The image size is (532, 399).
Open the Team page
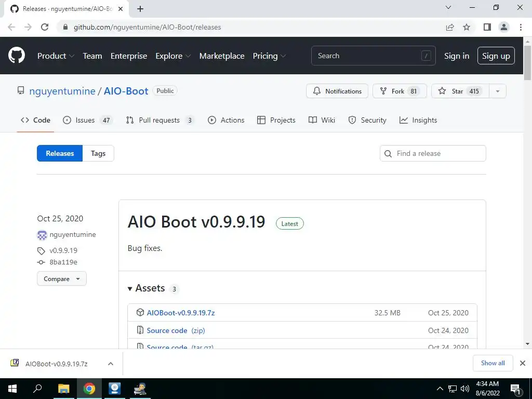tap(92, 56)
